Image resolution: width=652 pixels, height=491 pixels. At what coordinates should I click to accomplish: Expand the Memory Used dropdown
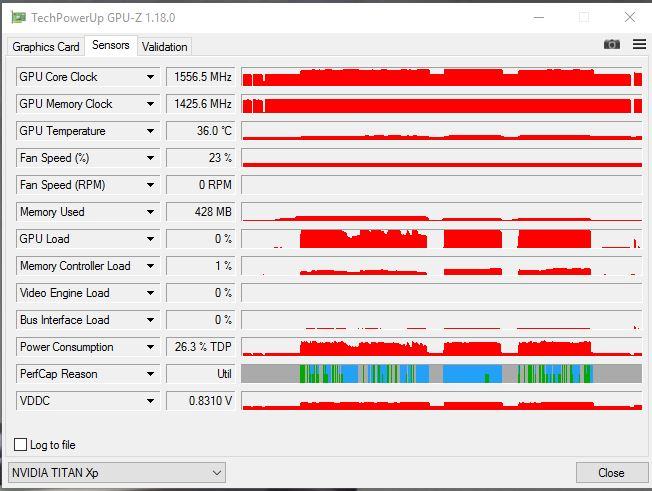pyautogui.click(x=151, y=212)
